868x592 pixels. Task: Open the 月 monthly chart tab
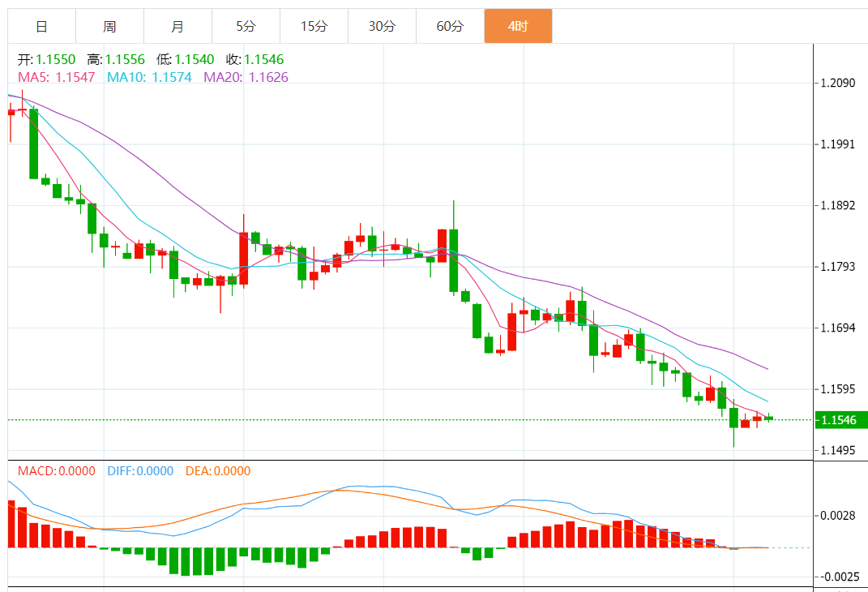[x=177, y=26]
